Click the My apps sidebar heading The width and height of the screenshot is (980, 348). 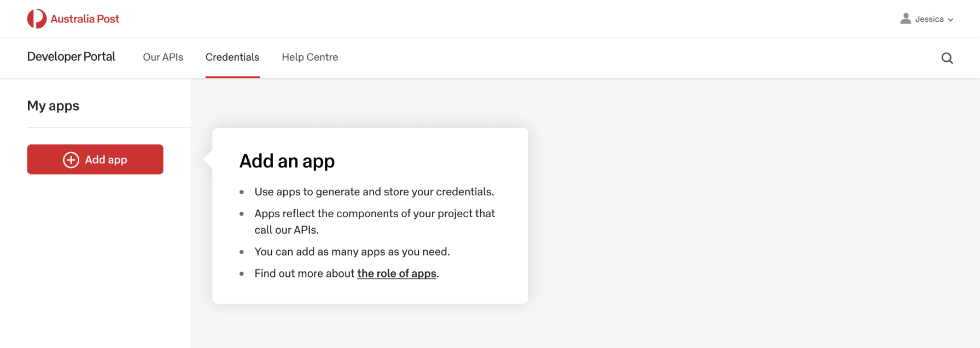coord(53,106)
